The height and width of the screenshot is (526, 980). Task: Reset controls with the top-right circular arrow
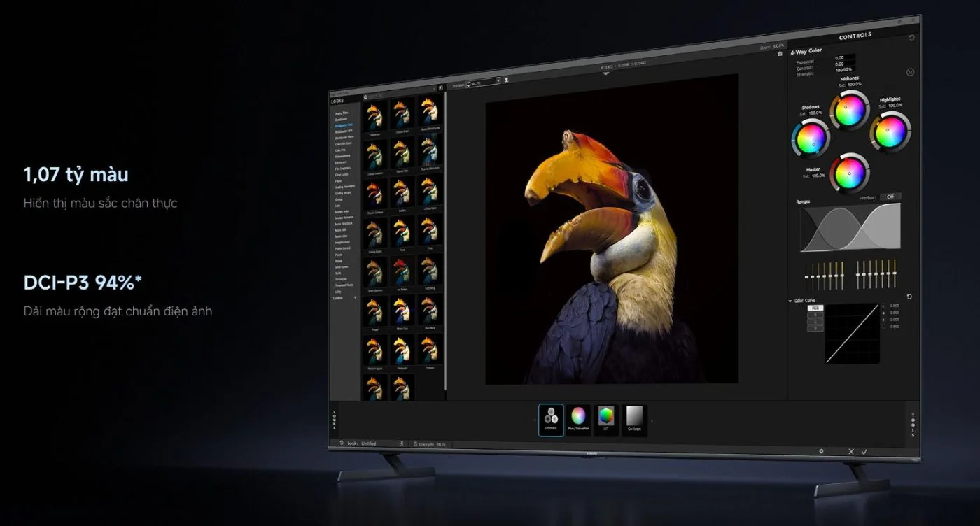coord(911,38)
